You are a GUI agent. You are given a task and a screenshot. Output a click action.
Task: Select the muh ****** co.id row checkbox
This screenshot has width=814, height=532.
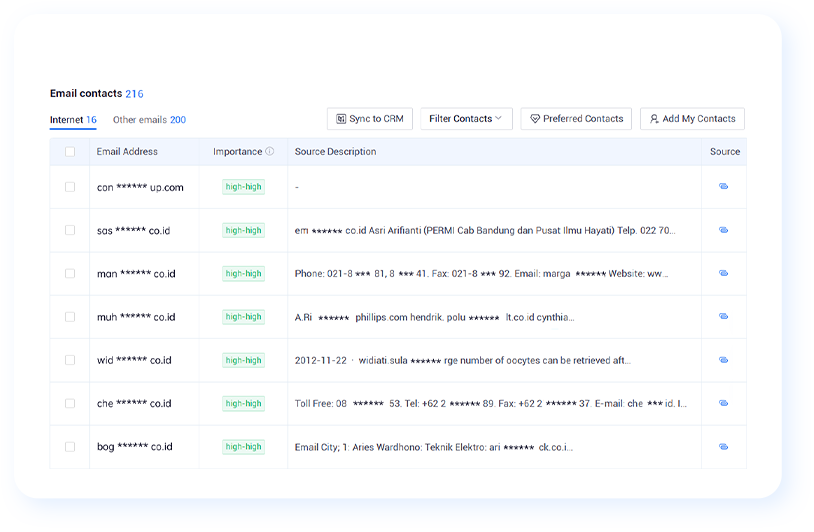pyautogui.click(x=70, y=317)
